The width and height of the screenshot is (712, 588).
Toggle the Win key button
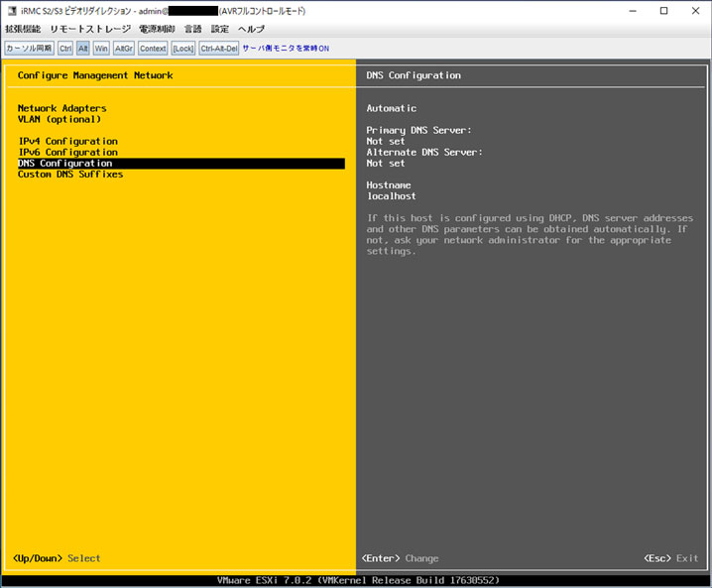[x=101, y=49]
